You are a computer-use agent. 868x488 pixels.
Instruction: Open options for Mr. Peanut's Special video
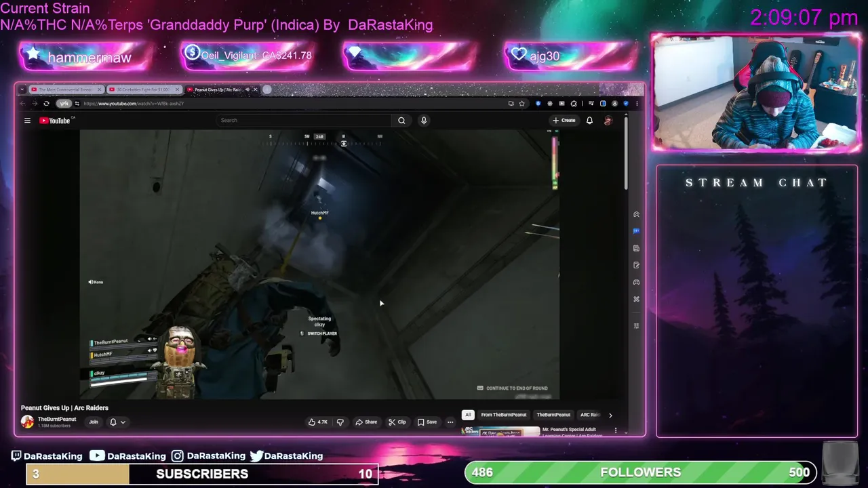(616, 430)
